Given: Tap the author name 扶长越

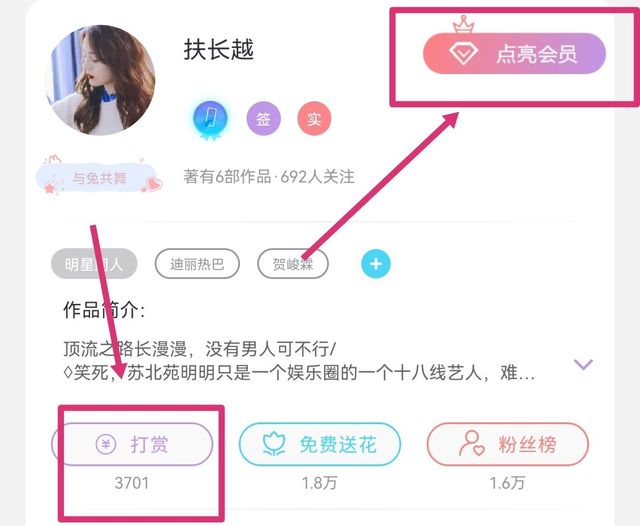Looking at the screenshot, I should pos(219,50).
